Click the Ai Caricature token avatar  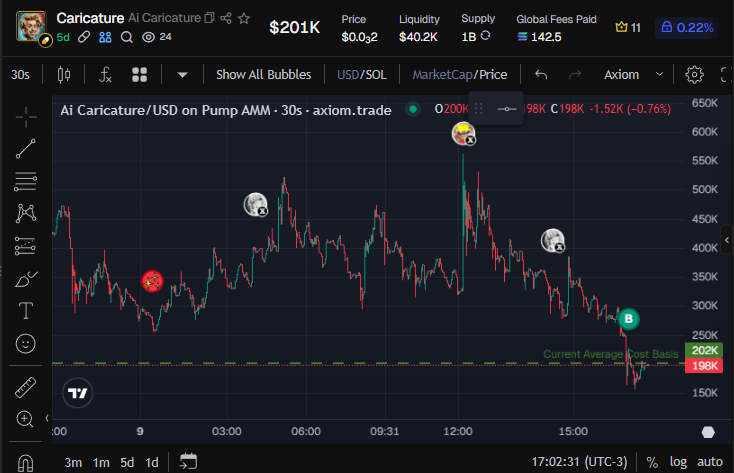(x=31, y=27)
